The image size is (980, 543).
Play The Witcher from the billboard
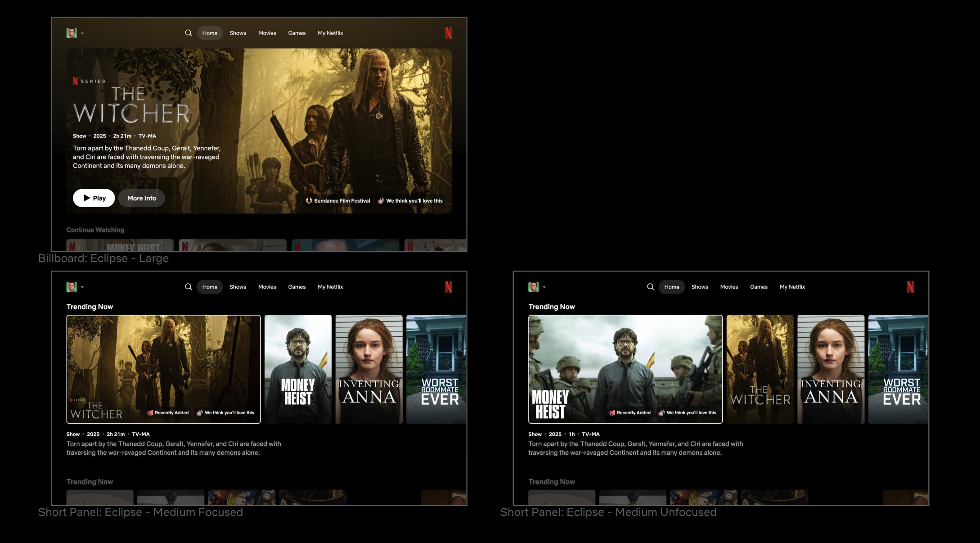click(x=94, y=198)
